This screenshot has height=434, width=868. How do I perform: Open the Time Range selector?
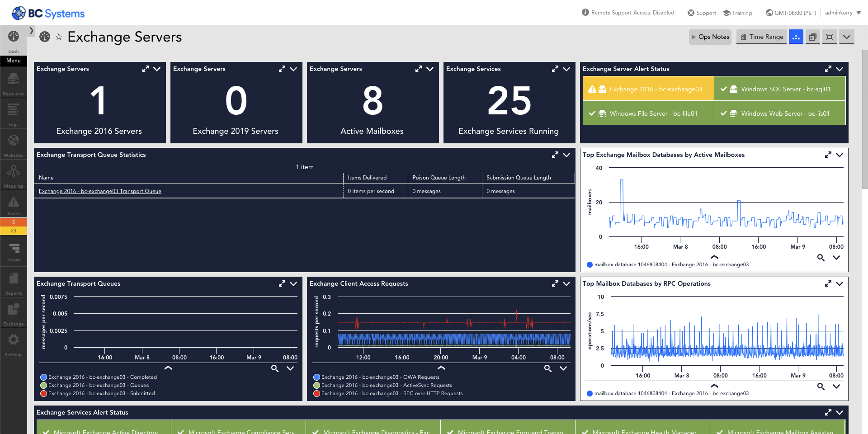[762, 37]
